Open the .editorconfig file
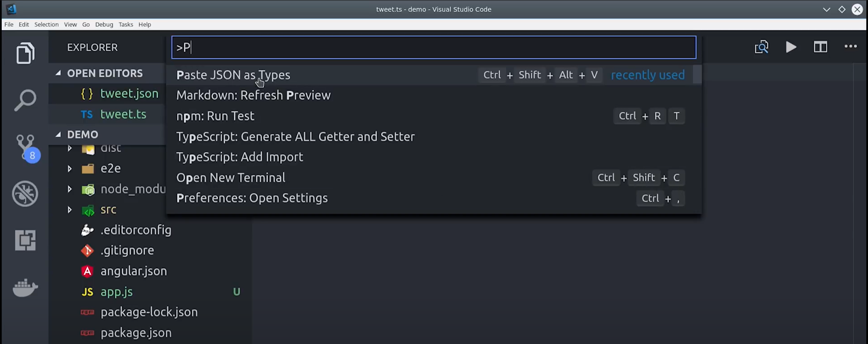The width and height of the screenshot is (868, 344). (x=135, y=230)
